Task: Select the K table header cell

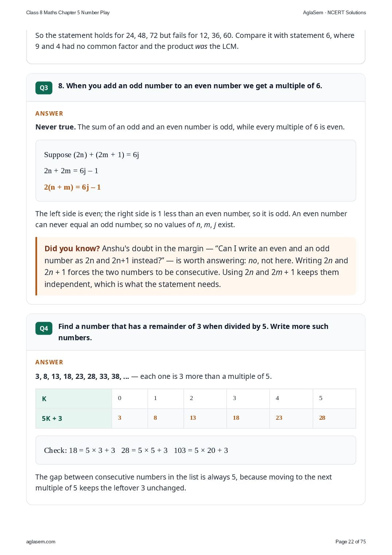Action: (x=74, y=399)
